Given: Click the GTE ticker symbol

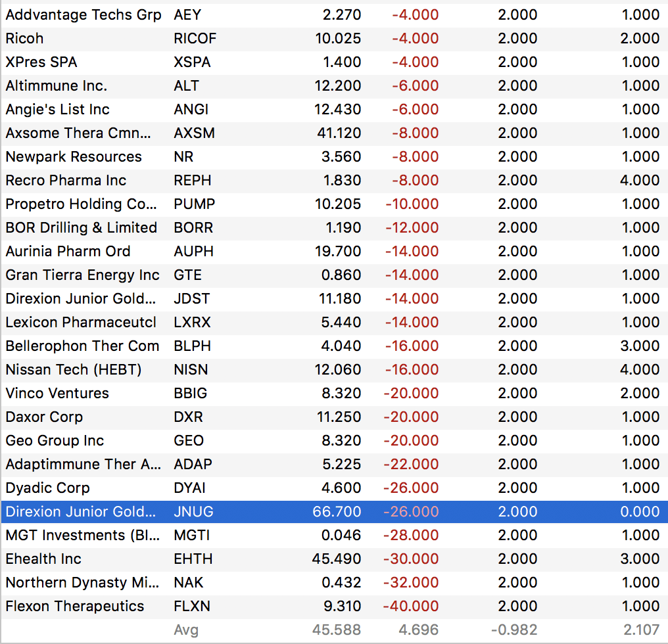Looking at the screenshot, I should (187, 275).
